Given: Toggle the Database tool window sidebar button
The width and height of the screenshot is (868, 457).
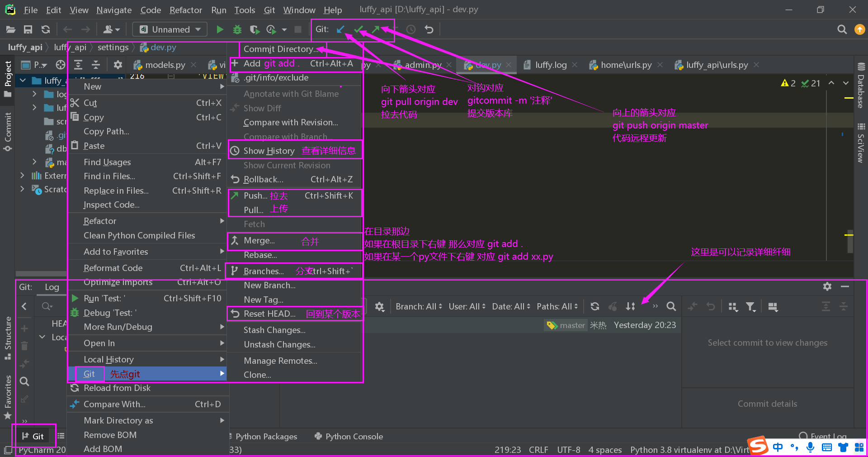Looking at the screenshot, I should [x=861, y=86].
